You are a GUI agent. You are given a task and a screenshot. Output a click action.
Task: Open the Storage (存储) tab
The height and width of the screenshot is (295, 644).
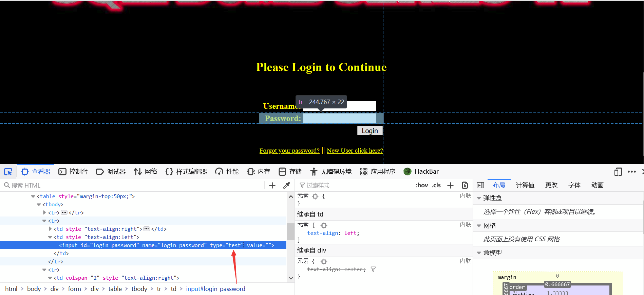click(x=290, y=172)
